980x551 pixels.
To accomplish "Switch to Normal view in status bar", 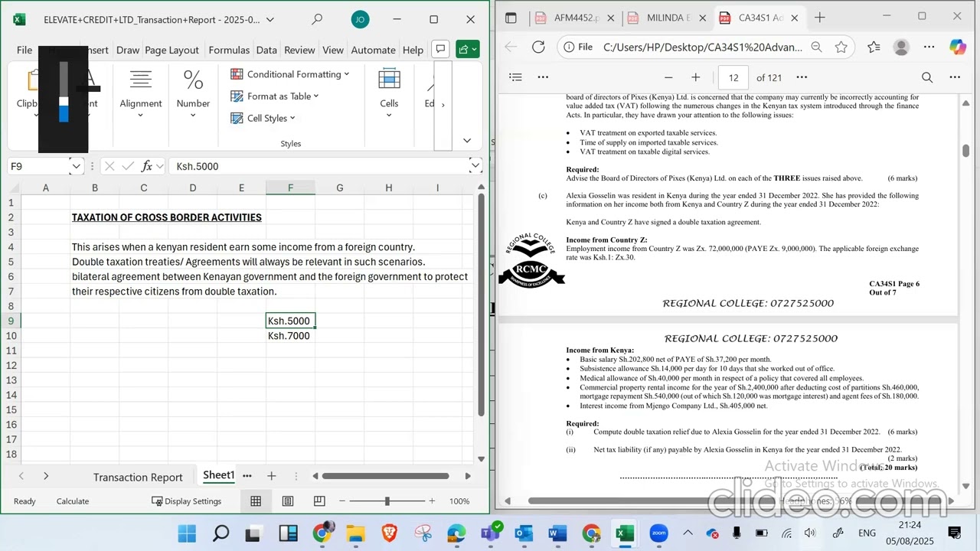I will click(x=256, y=501).
